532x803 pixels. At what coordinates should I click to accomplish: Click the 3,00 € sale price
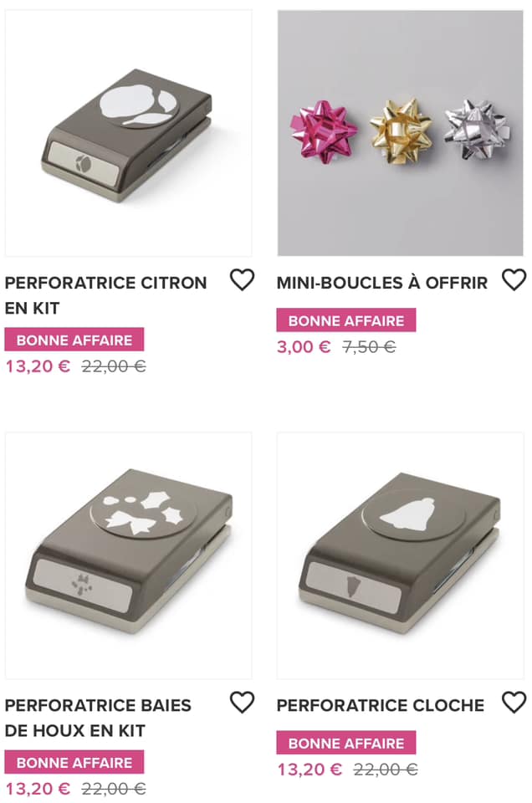point(304,346)
